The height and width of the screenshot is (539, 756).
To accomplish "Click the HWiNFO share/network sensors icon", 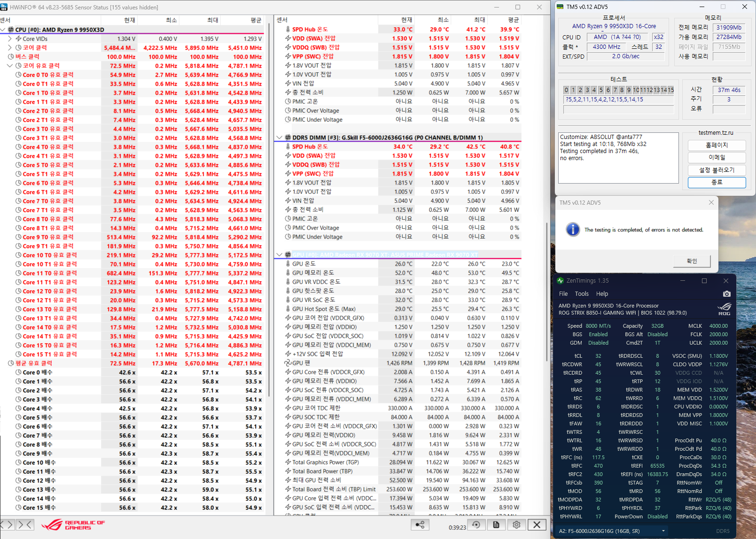I will 420,525.
